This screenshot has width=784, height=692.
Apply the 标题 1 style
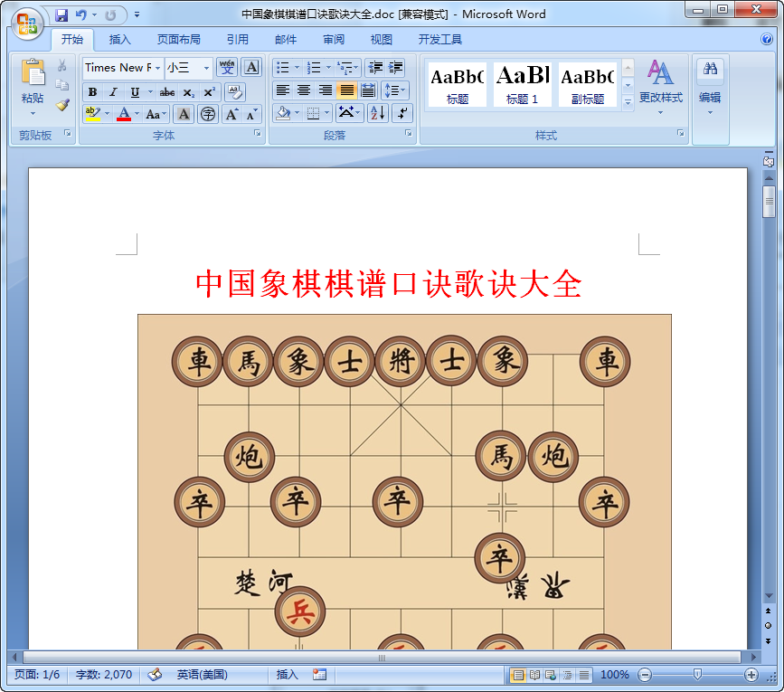(521, 83)
